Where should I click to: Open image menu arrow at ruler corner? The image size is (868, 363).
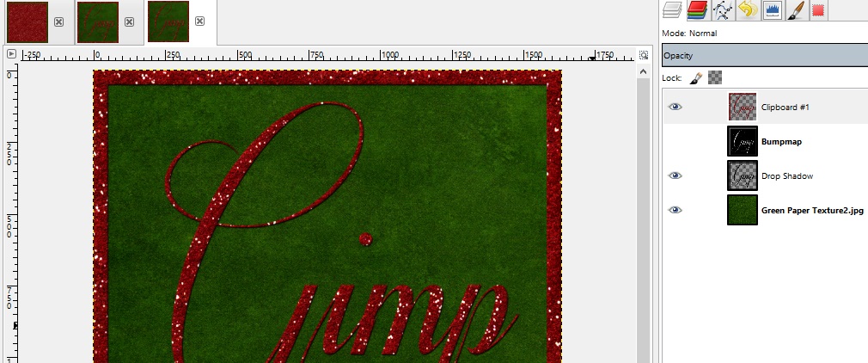coord(12,54)
